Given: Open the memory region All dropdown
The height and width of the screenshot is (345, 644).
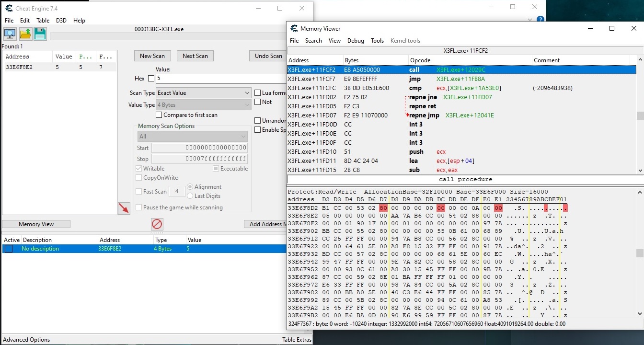Looking at the screenshot, I should [192, 137].
